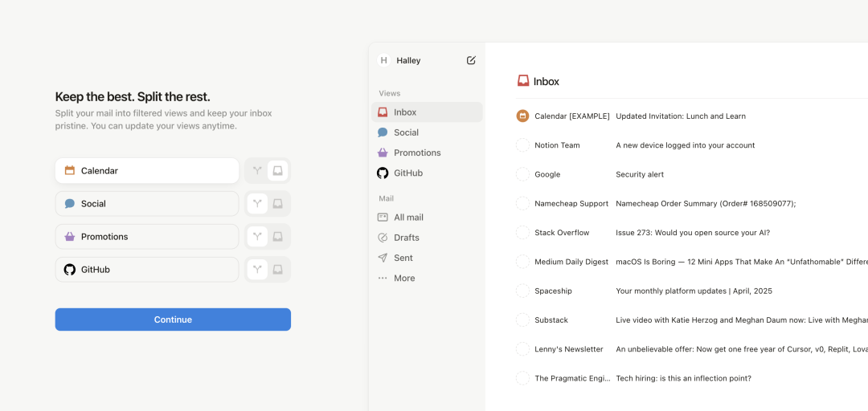Click the red Inbox icon in header
Image resolution: width=868 pixels, height=411 pixels.
point(523,81)
